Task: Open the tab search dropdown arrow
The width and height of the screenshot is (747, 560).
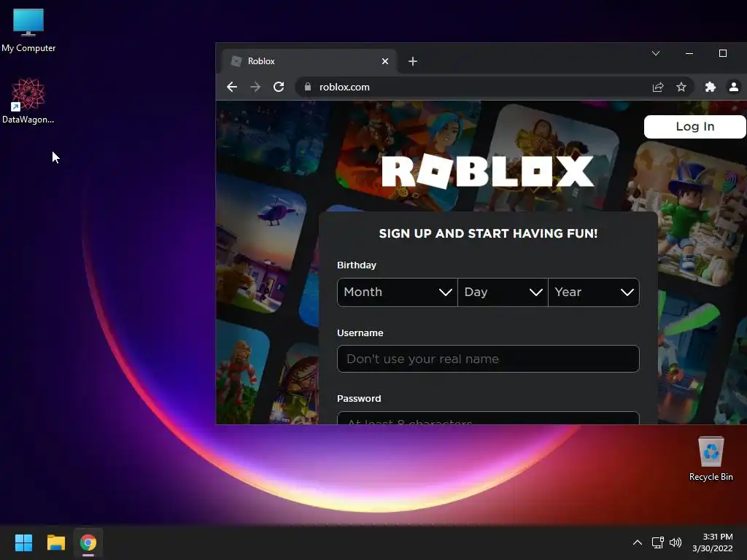Action: pos(656,52)
